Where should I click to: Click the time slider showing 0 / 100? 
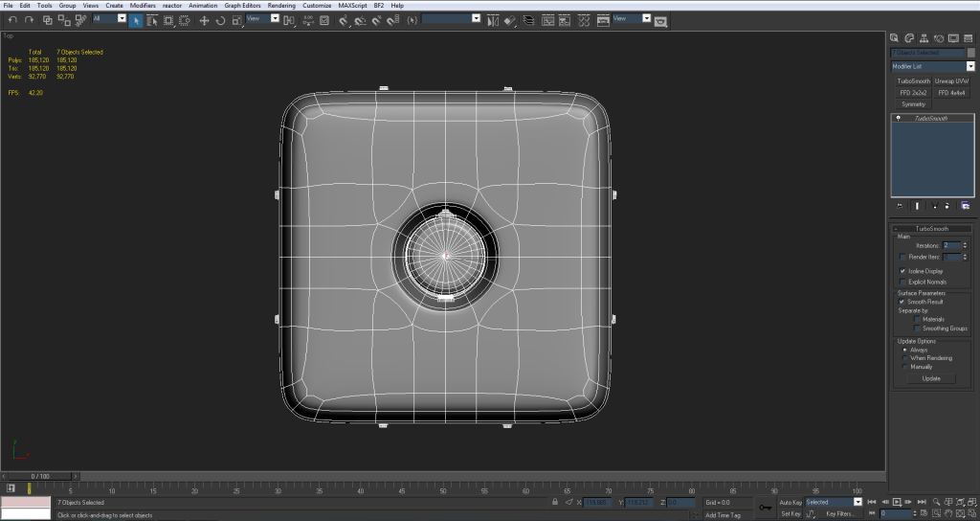point(40,476)
